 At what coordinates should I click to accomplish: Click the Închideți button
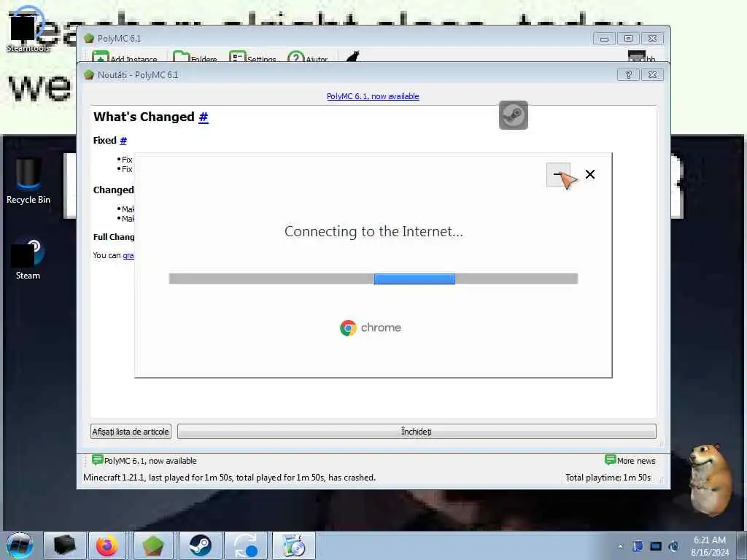click(417, 432)
